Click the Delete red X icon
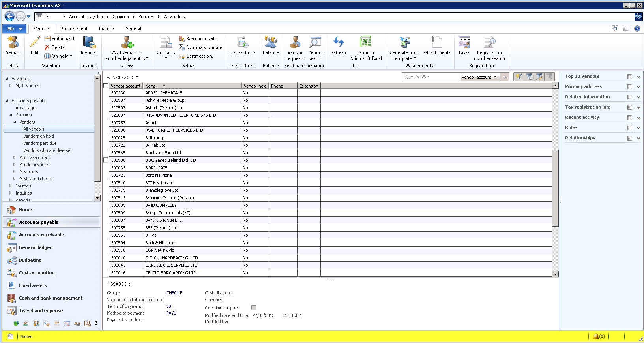Viewport: 644px width, 343px height. coord(47,47)
